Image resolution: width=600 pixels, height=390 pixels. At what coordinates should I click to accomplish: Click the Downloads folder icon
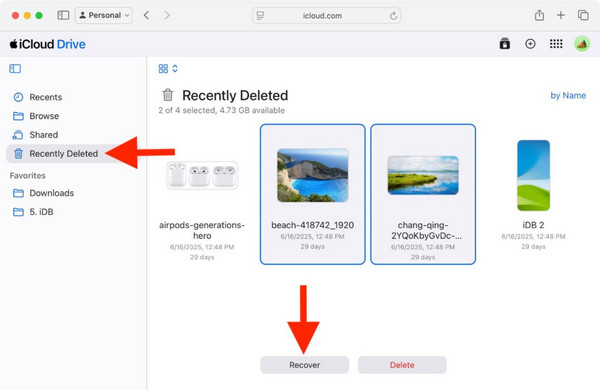(18, 193)
